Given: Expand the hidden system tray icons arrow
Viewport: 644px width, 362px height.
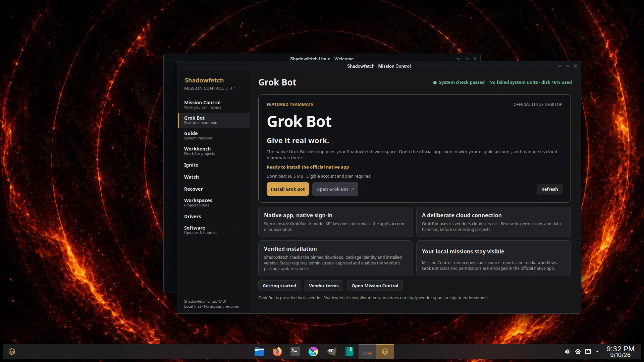Looking at the screenshot, I should click(x=597, y=352).
